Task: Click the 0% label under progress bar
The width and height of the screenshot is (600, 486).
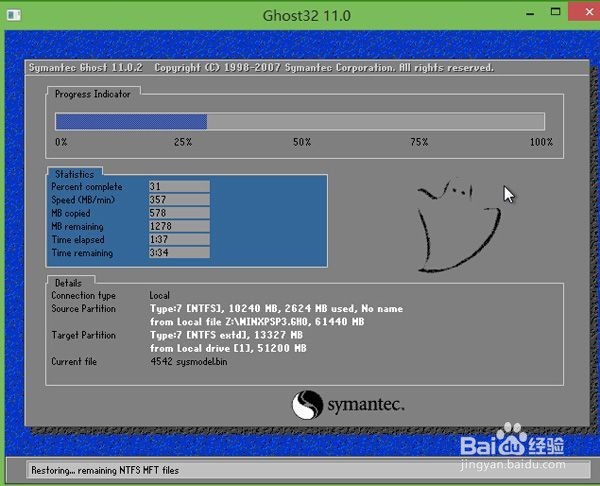Action: 61,142
